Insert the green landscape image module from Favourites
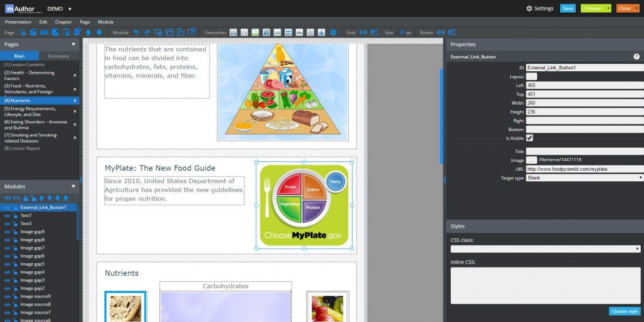The image size is (644, 322). pos(255,33)
